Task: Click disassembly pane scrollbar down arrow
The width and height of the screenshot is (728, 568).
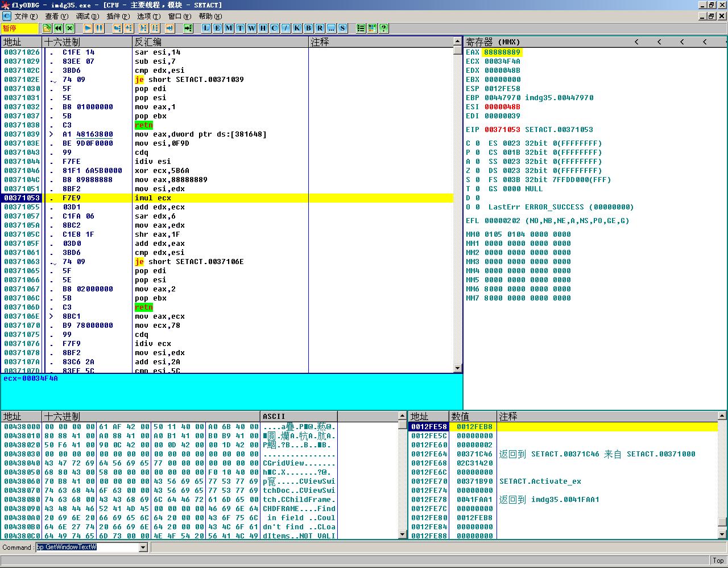Action: (x=458, y=368)
